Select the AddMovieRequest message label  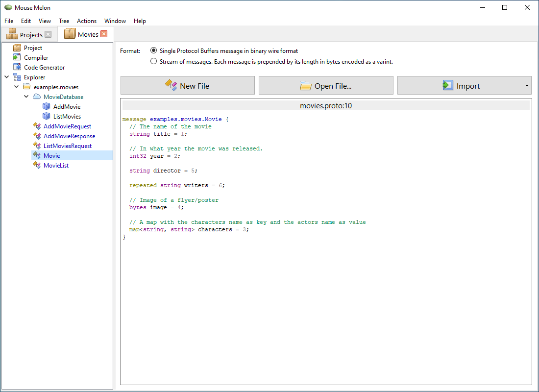coord(68,126)
